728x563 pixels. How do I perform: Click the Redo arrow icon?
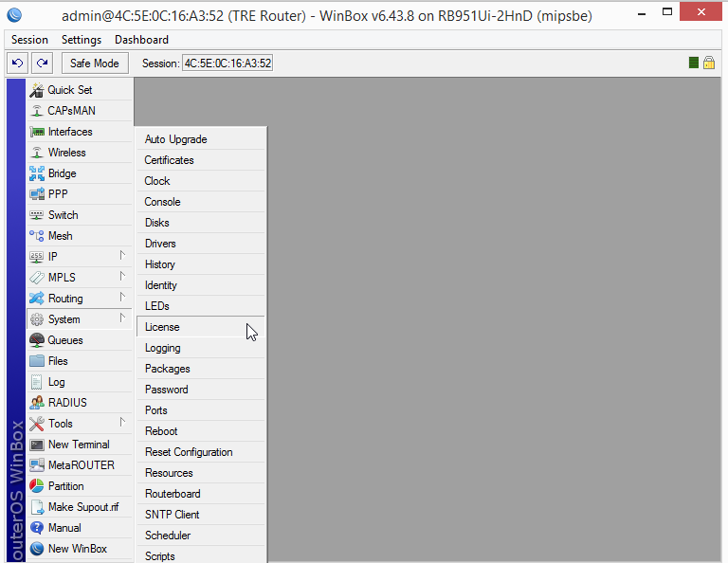pyautogui.click(x=43, y=64)
